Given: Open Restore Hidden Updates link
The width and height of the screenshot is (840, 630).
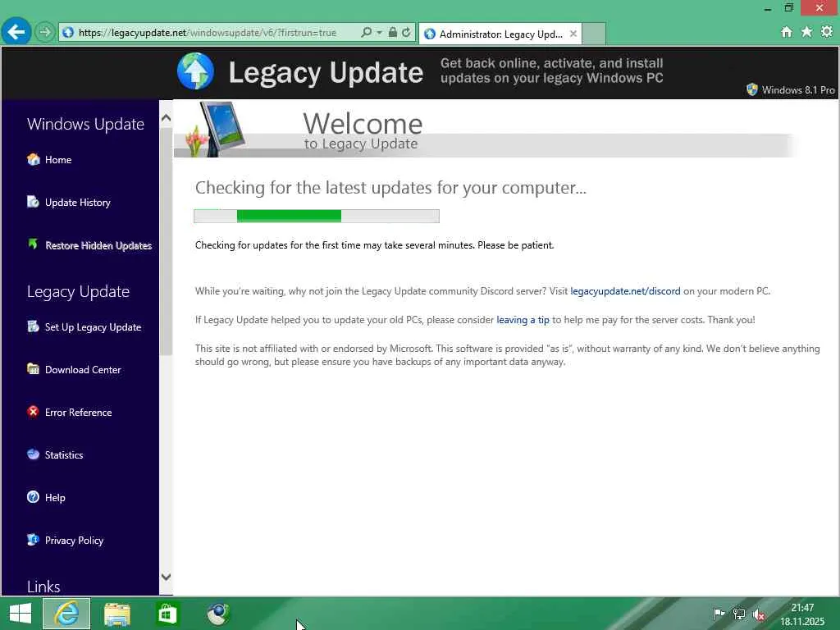Looking at the screenshot, I should 98,245.
